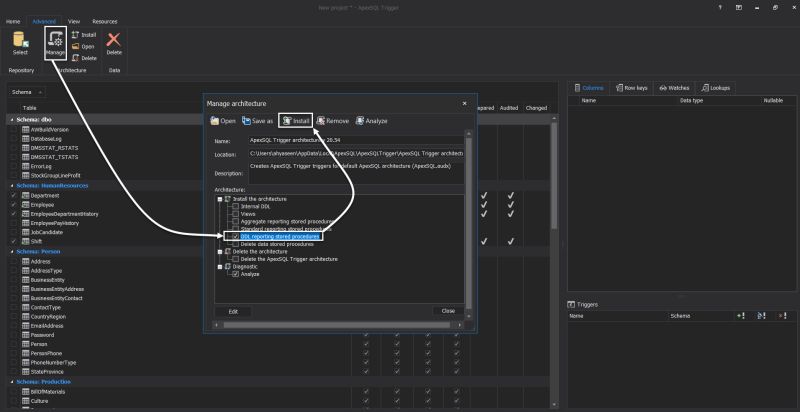
Task: Open the View ribbon tab
Action: pyautogui.click(x=74, y=21)
